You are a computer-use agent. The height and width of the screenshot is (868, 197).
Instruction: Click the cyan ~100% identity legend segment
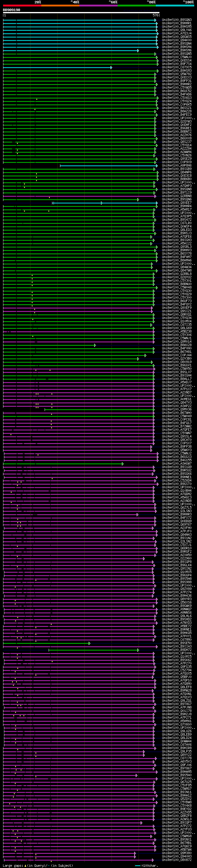click(x=175, y=6)
